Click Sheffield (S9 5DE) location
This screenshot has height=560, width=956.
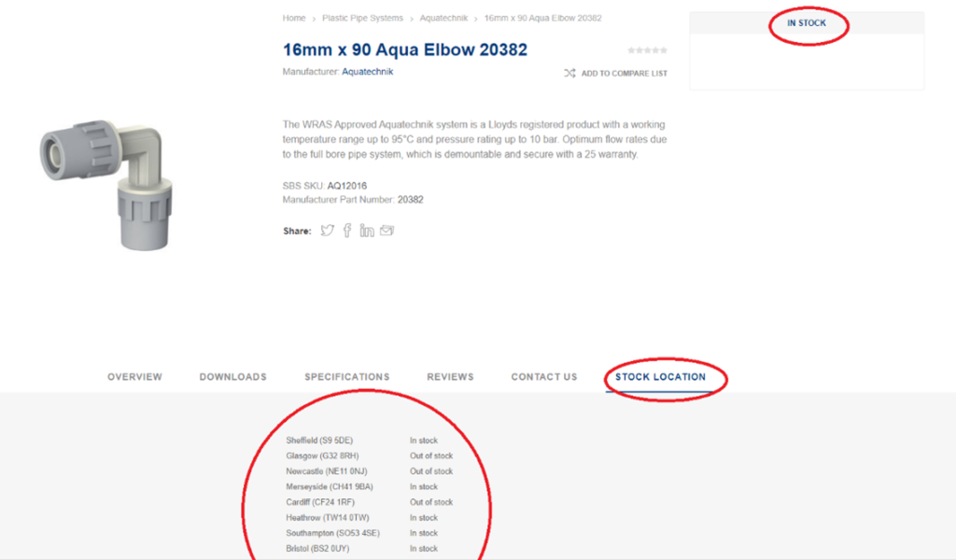point(319,441)
